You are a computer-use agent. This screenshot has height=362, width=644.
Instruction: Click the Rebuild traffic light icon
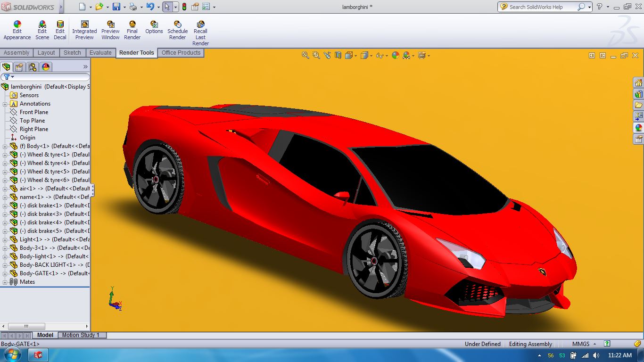184,7
